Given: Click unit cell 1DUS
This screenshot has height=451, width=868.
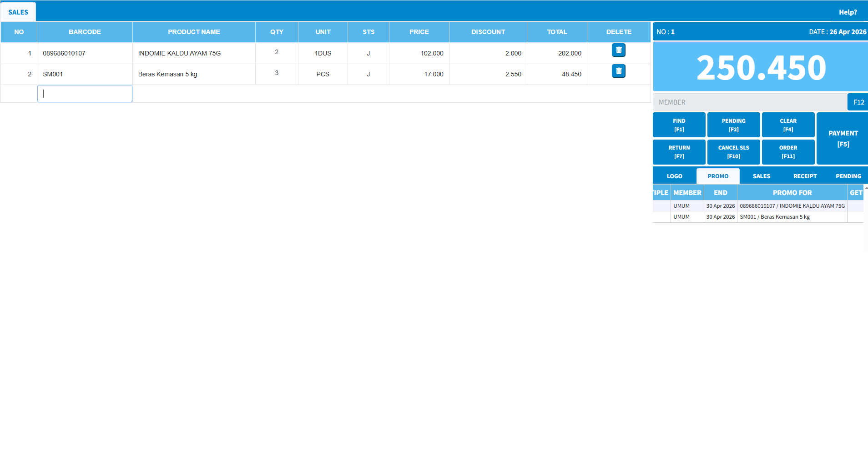Looking at the screenshot, I should 323,53.
